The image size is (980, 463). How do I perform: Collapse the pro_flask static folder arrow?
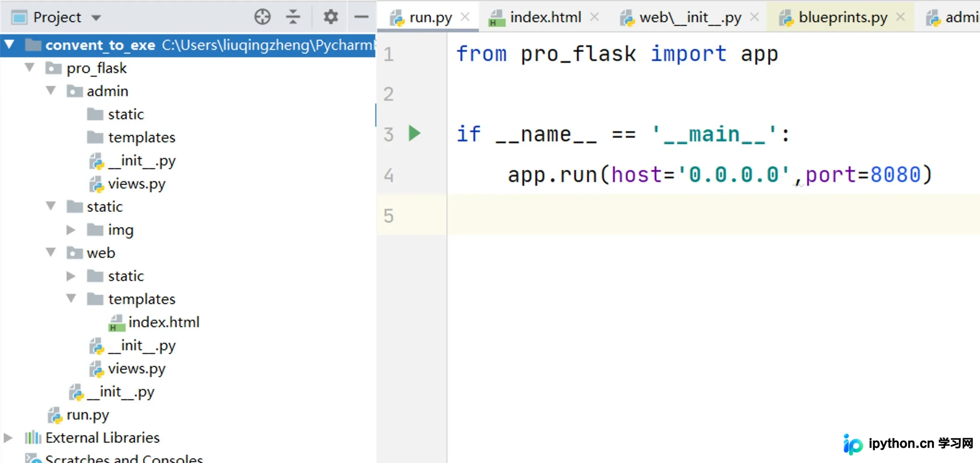tap(51, 206)
